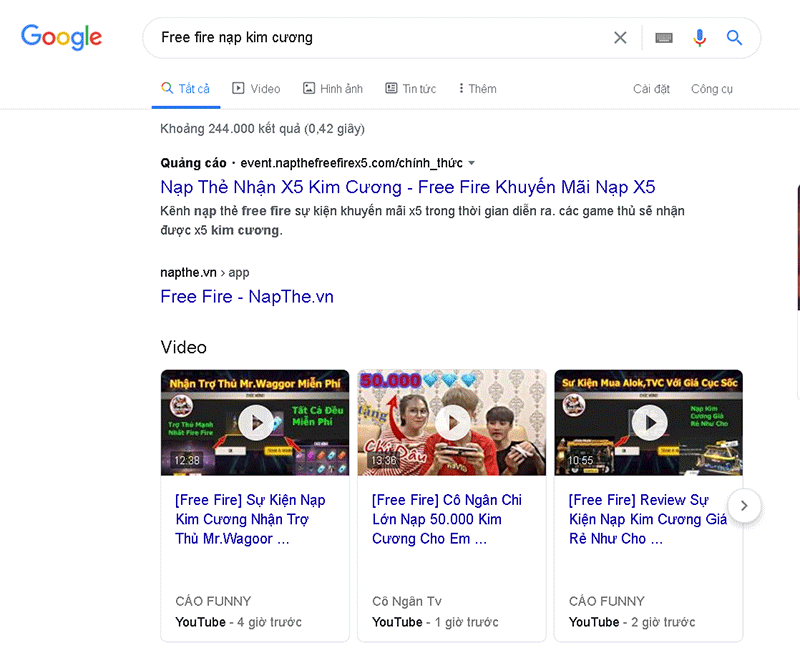Click the microphone voice search icon
This screenshot has height=658, width=800.
pyautogui.click(x=699, y=37)
